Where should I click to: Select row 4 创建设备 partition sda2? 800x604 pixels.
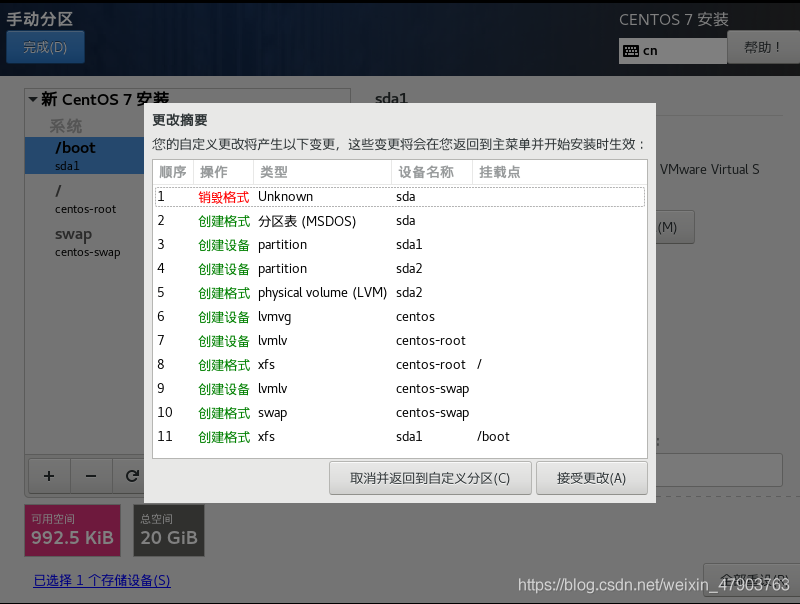pos(400,269)
